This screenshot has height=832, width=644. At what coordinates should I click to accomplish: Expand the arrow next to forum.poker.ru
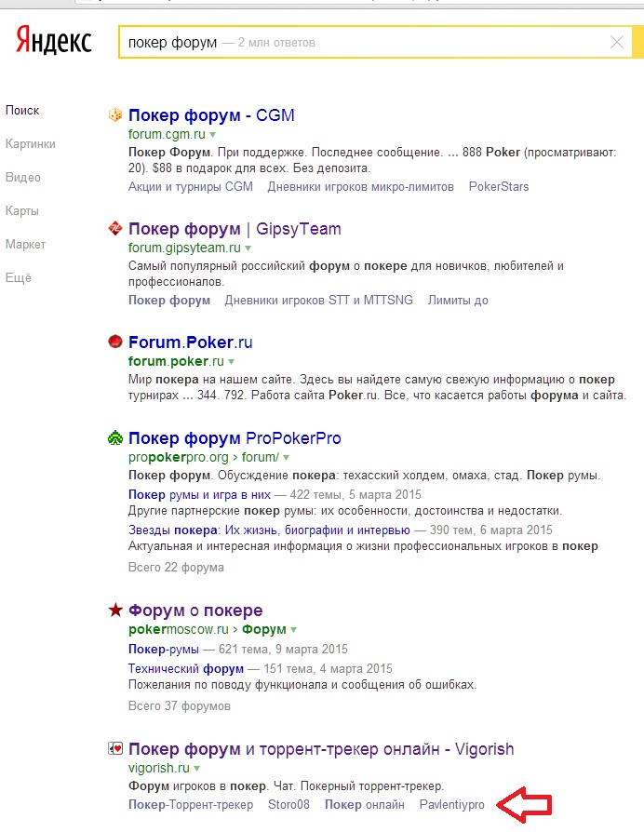coord(232,362)
